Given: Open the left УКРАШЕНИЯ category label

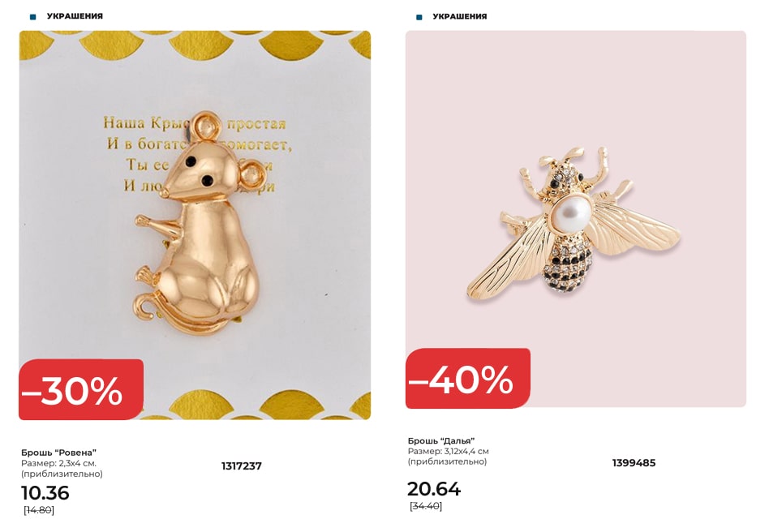Looking at the screenshot, I should (75, 16).
